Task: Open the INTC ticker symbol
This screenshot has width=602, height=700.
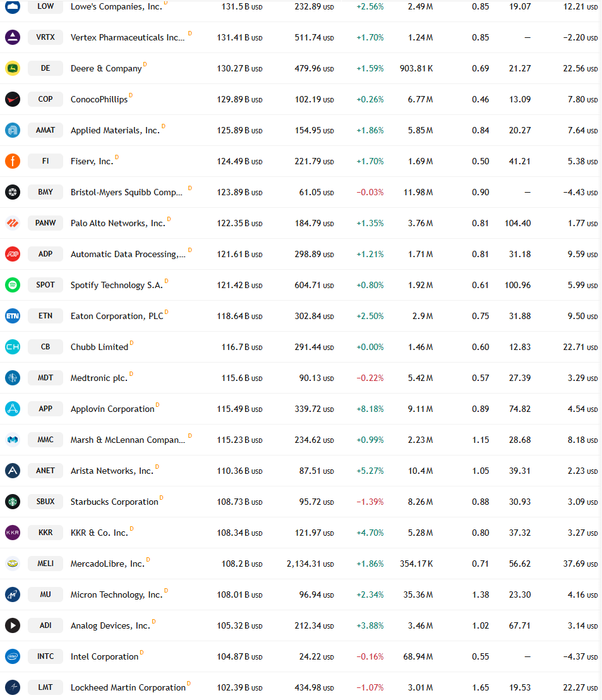Action: coord(45,656)
